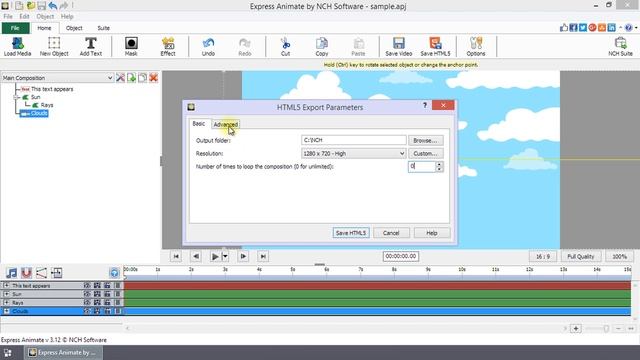Click the Twitter share icon
Viewport: 640px width, 360px height.
coord(583,27)
